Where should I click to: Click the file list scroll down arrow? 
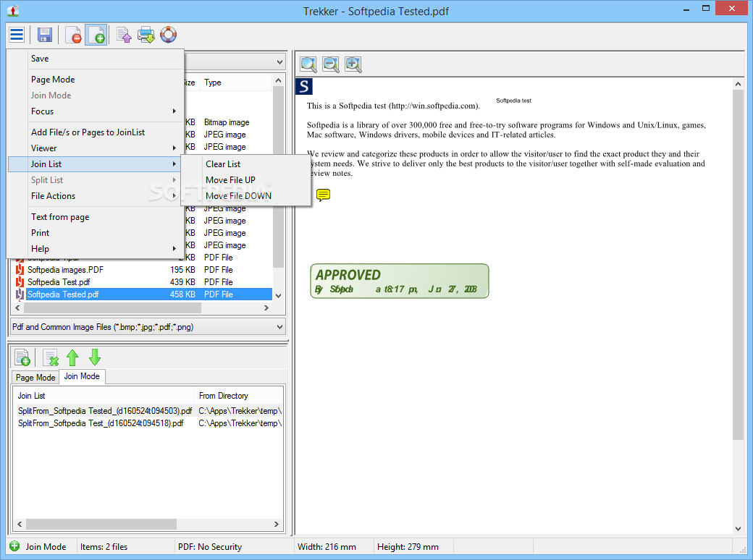click(279, 296)
